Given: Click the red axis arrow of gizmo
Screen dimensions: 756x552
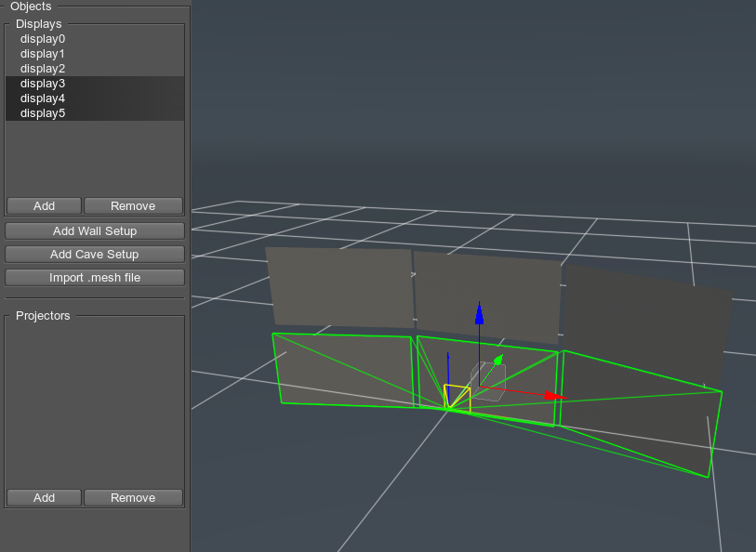Looking at the screenshot, I should click(x=554, y=396).
